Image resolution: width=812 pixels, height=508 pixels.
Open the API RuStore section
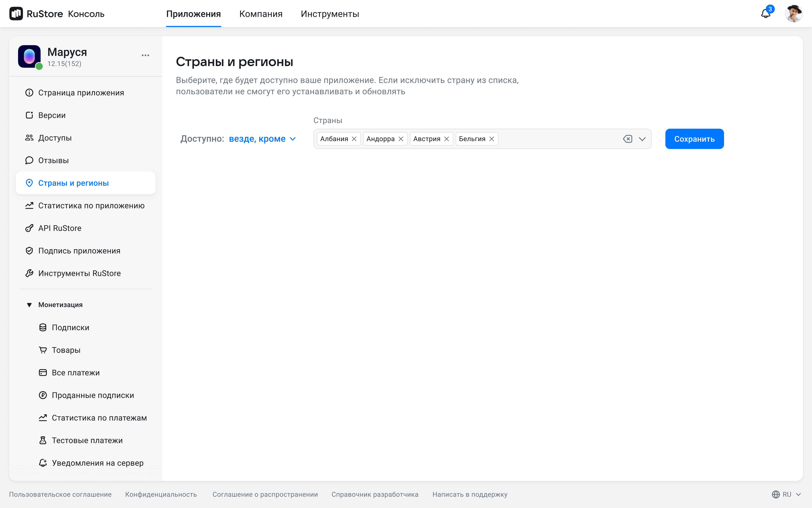click(x=86, y=228)
